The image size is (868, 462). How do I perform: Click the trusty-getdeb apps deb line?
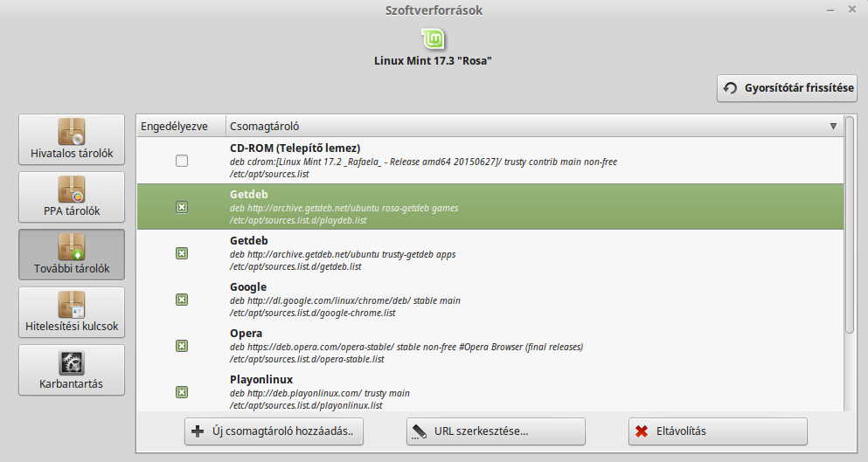(x=343, y=254)
